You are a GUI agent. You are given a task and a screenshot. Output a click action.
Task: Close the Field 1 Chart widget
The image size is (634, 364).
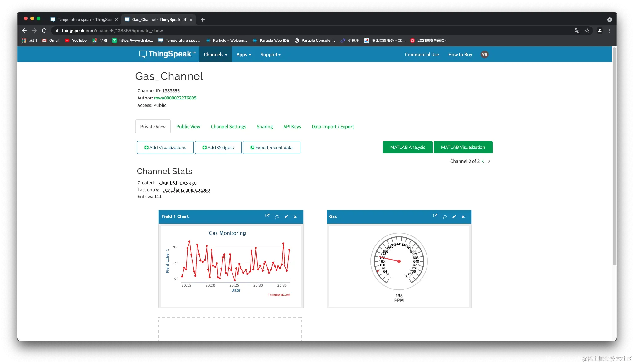(x=295, y=217)
